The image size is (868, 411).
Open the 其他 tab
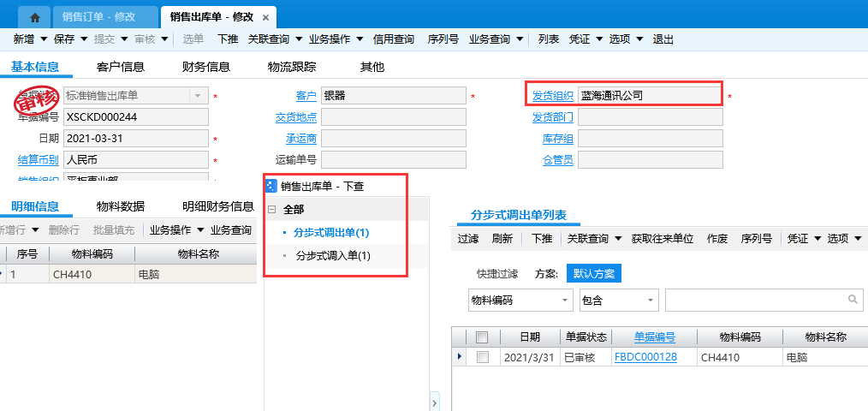point(372,67)
